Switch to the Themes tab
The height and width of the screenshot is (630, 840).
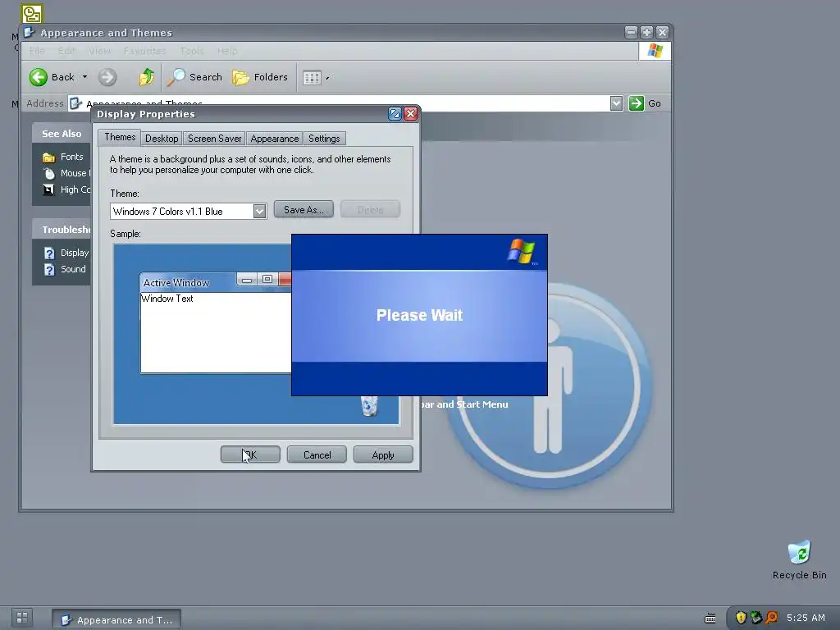pyautogui.click(x=120, y=137)
